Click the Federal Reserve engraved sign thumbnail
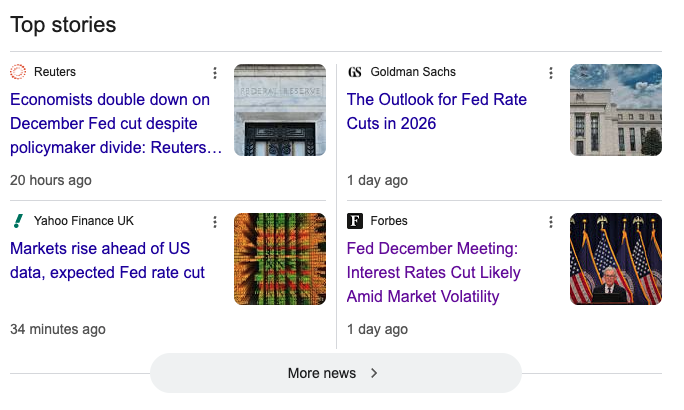This screenshot has width=684, height=410. tap(280, 110)
